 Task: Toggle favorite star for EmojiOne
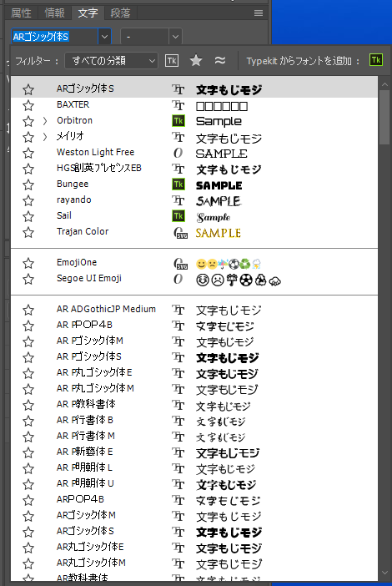tap(28, 263)
